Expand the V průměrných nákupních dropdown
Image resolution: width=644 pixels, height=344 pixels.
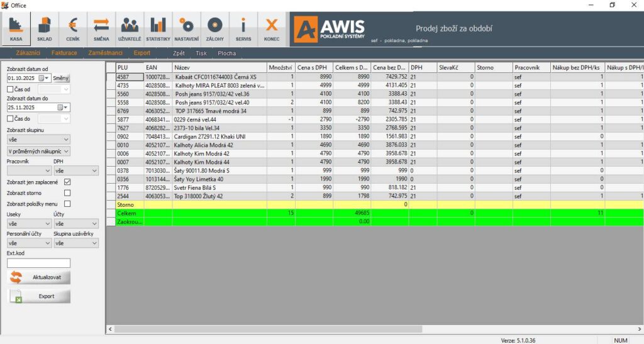(x=38, y=152)
